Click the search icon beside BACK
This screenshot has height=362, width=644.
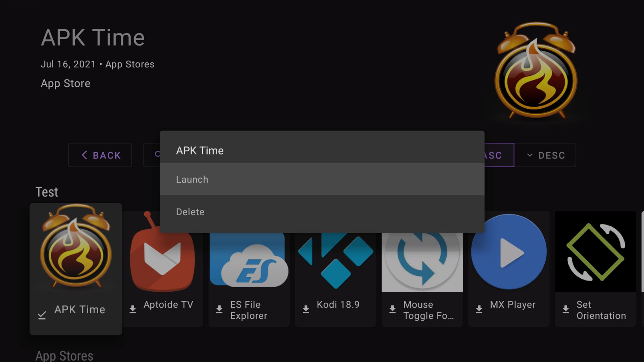coord(157,154)
